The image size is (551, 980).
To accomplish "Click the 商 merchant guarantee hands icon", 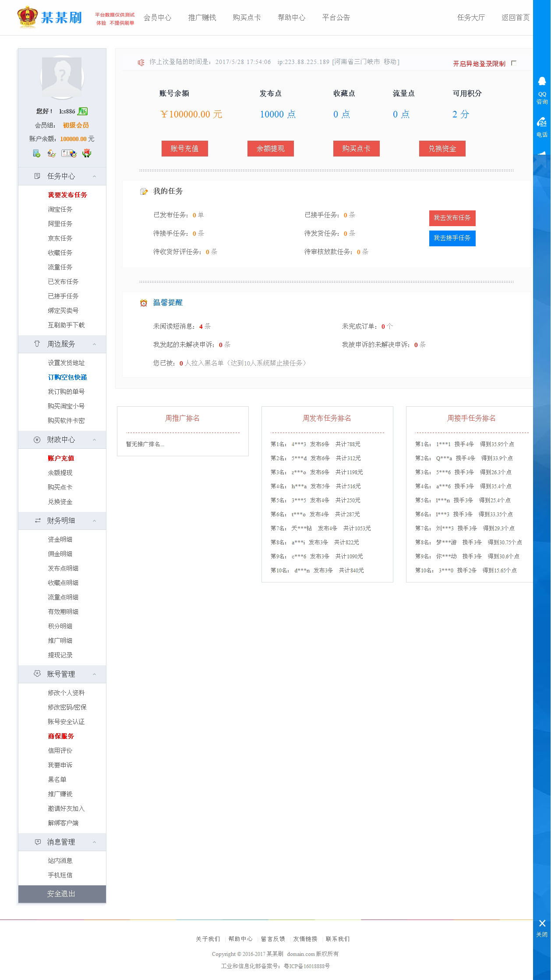I will tap(87, 153).
